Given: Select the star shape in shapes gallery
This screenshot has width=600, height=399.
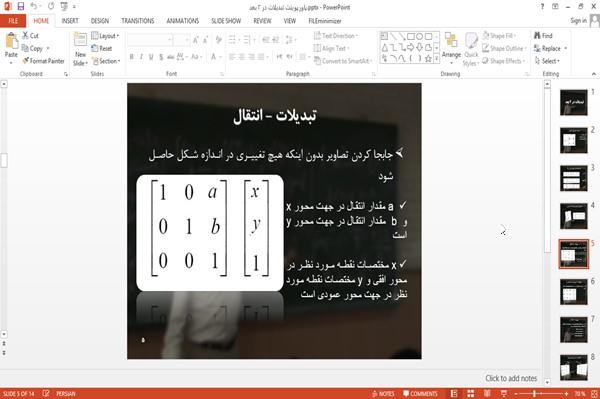Looking at the screenshot, I should (428, 59).
